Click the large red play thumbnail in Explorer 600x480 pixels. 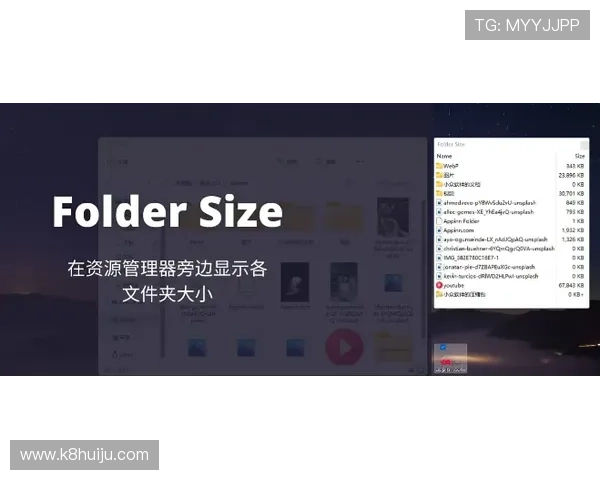344,347
